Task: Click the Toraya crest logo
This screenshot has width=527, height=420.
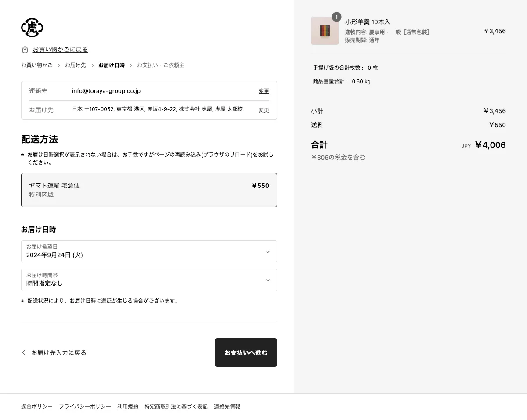Action: 32,27
